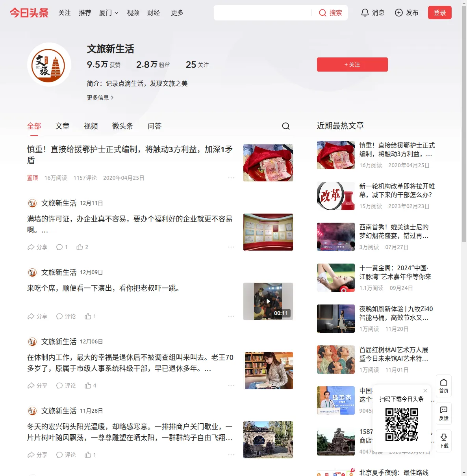Like the 12月11日 post

pyautogui.click(x=82, y=247)
